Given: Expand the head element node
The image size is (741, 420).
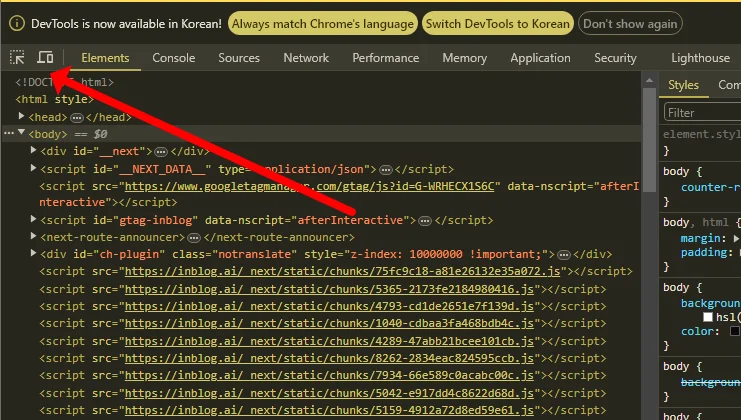Looking at the screenshot, I should pos(21,117).
